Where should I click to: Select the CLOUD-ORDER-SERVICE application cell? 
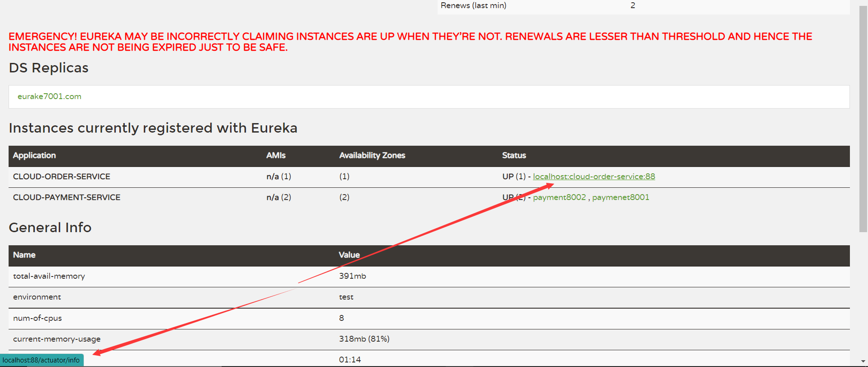[61, 176]
